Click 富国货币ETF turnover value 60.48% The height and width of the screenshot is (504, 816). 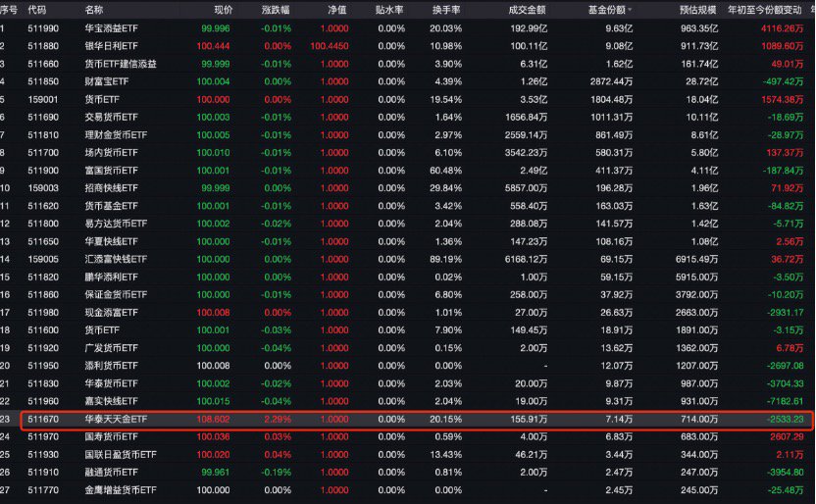coord(446,171)
